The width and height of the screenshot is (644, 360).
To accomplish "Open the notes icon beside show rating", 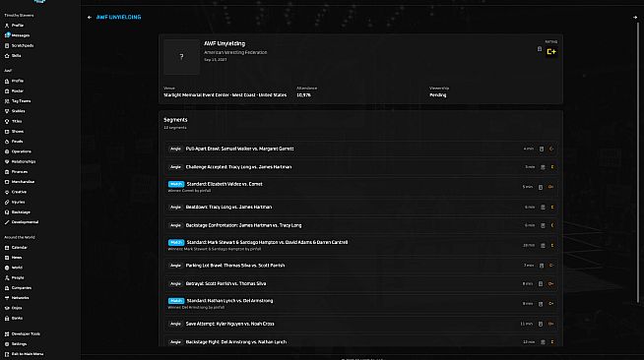I will (540, 49).
